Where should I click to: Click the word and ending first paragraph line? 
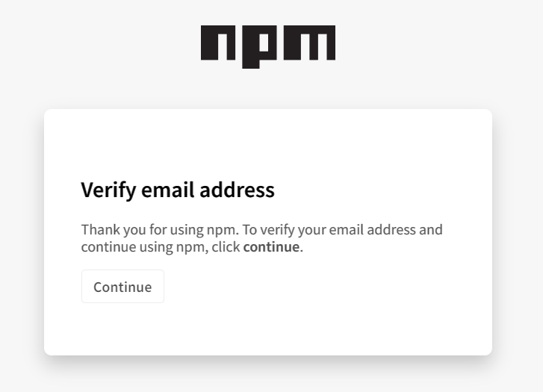click(431, 229)
